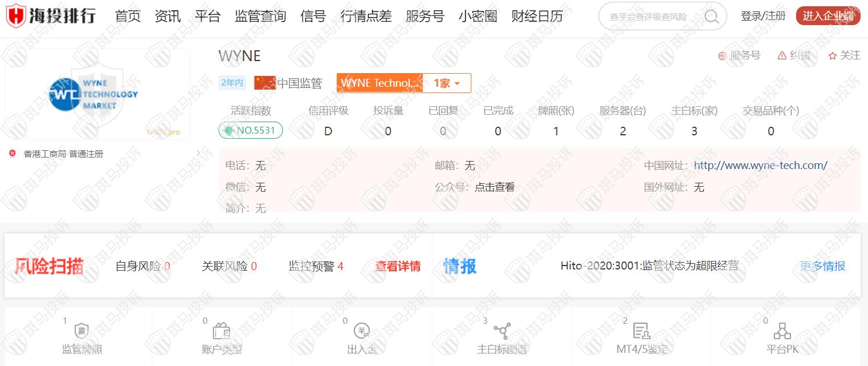Expand the 1家 regulator dropdown
Viewport: 868px width, 366px height.
447,83
